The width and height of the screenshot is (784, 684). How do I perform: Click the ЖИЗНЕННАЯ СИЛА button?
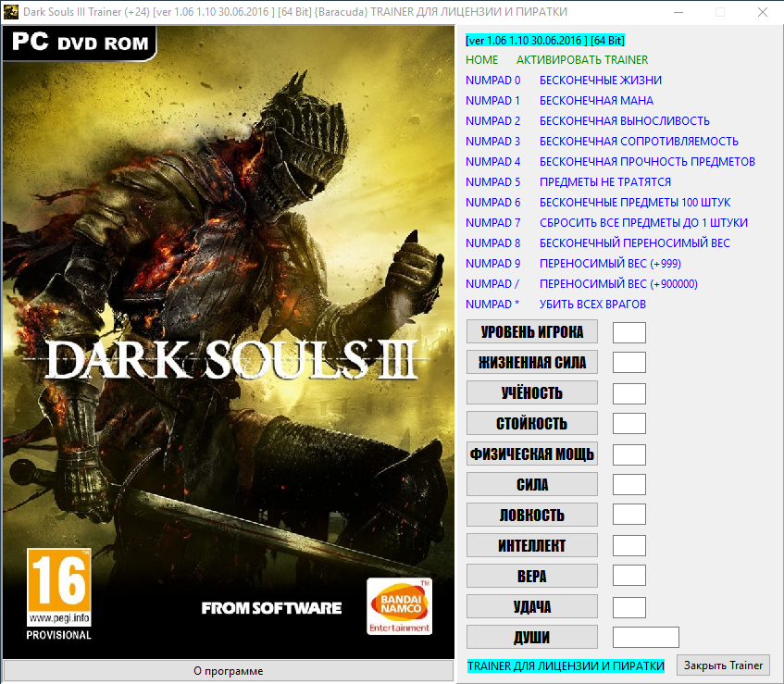[x=532, y=363]
